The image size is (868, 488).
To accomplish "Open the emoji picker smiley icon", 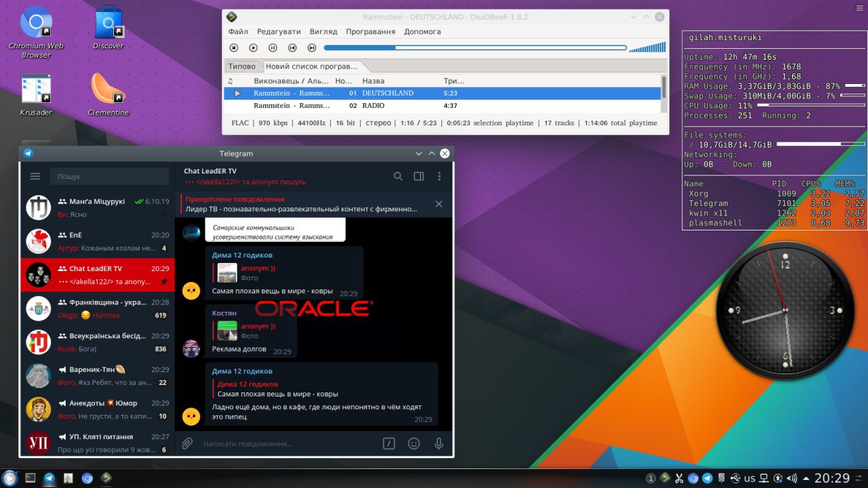I will 414,444.
